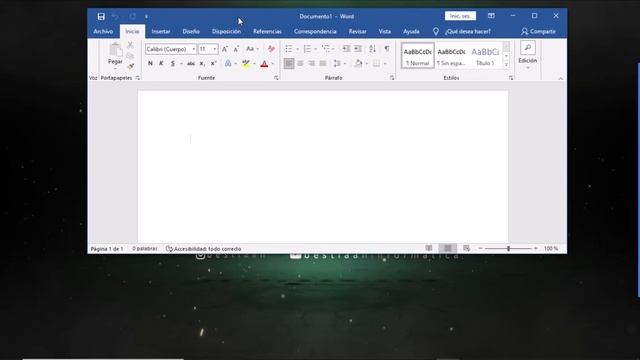Open ribbon display options icon
Image resolution: width=640 pixels, height=360 pixels.
pyautogui.click(x=491, y=16)
